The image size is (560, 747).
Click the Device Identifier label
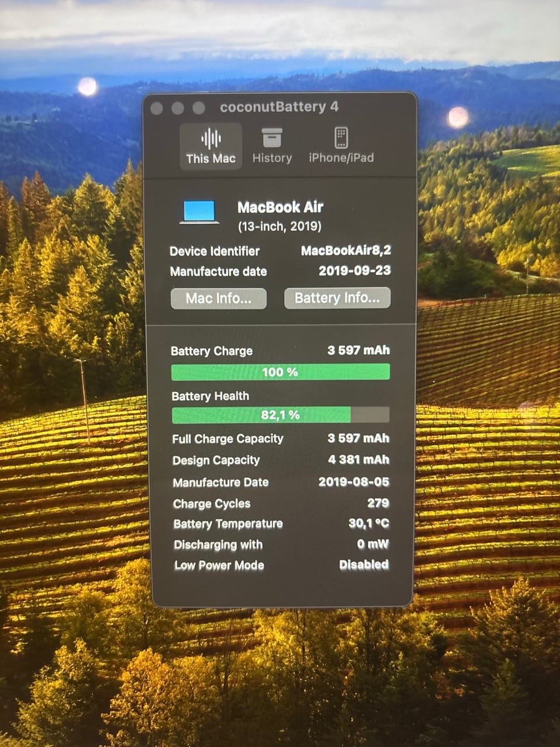coord(215,252)
